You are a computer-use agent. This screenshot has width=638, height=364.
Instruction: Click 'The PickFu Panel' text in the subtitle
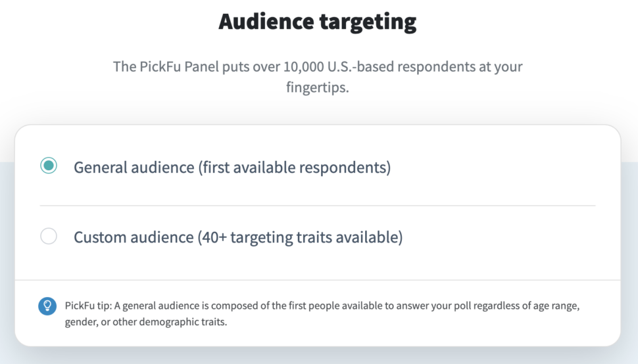click(166, 66)
